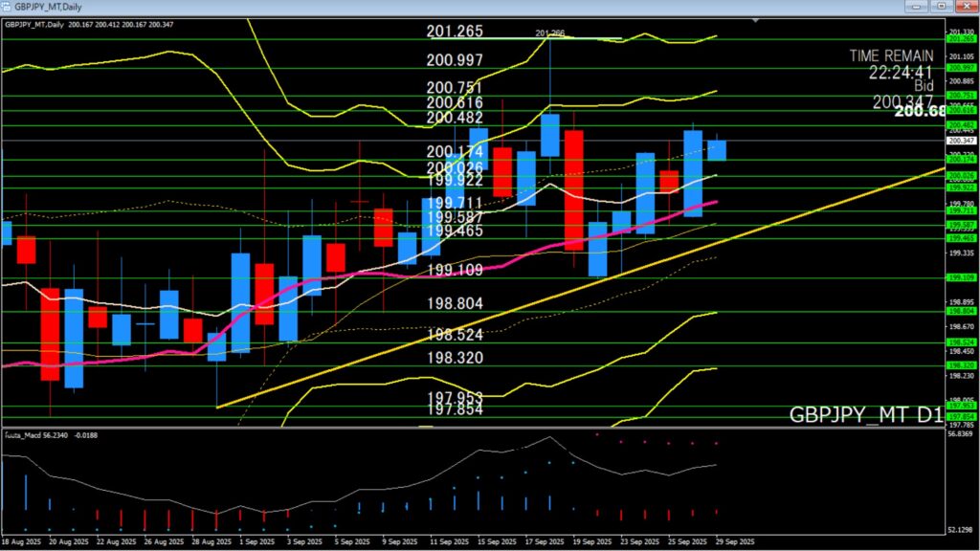Select the 198.320 level text label
The image size is (980, 551).
pyautogui.click(x=455, y=358)
